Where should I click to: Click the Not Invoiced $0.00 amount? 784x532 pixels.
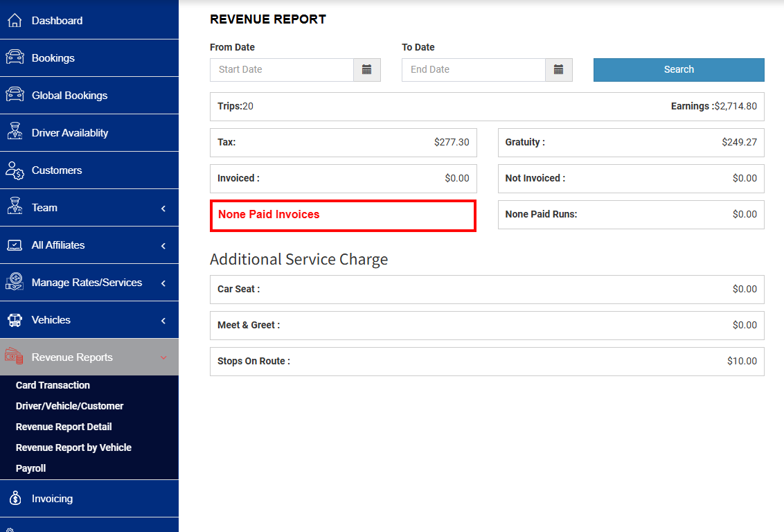click(745, 179)
